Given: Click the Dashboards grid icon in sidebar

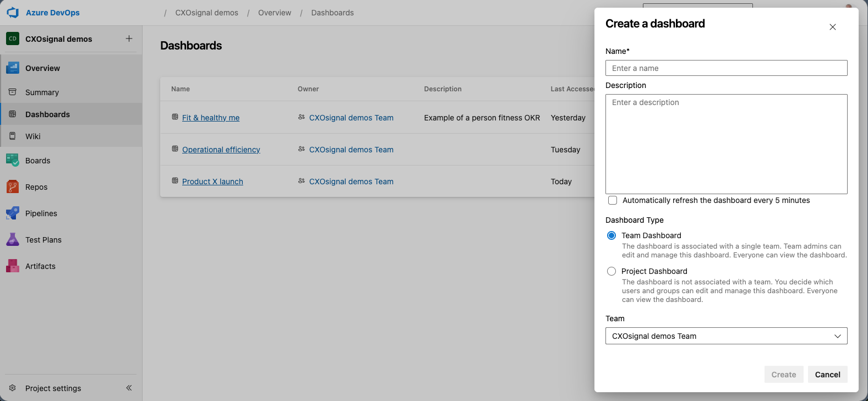Looking at the screenshot, I should click(x=13, y=114).
